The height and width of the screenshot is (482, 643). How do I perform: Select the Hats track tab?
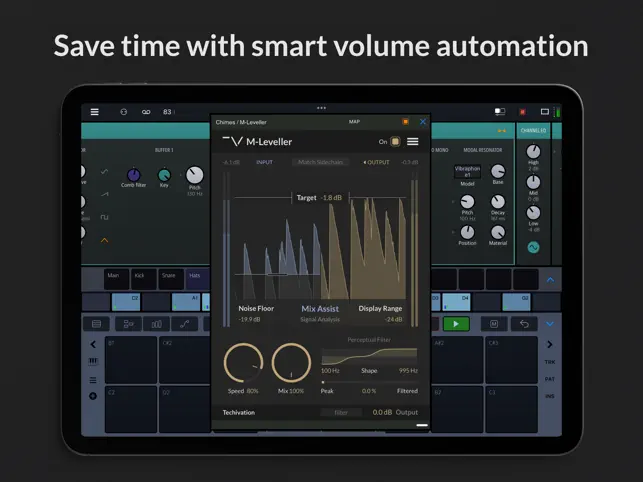[x=198, y=279]
